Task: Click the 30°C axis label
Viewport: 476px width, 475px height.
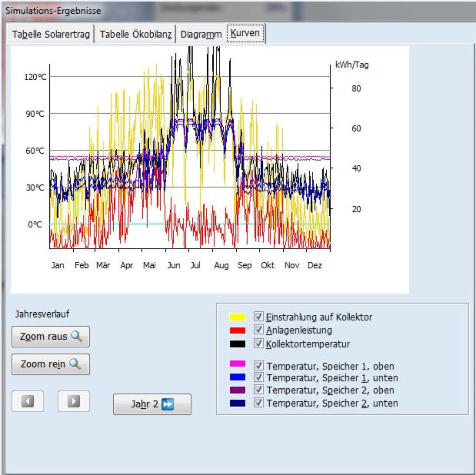Action: pyautogui.click(x=35, y=188)
